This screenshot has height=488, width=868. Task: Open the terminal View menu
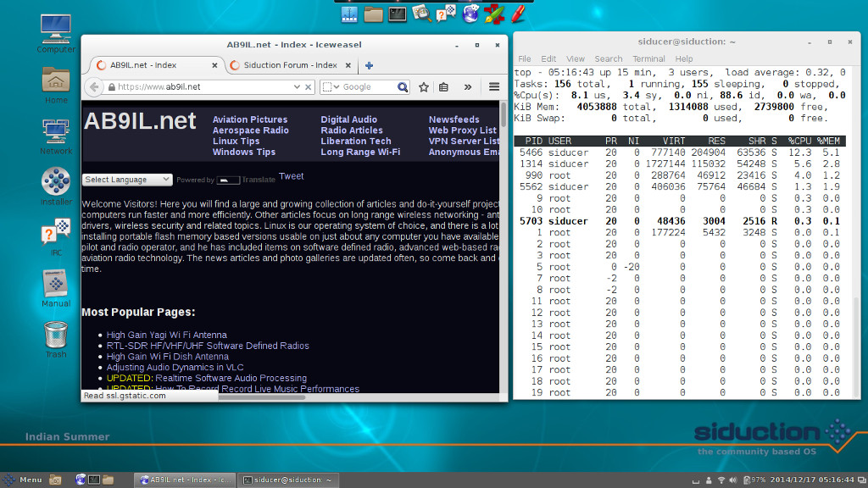[x=576, y=58]
